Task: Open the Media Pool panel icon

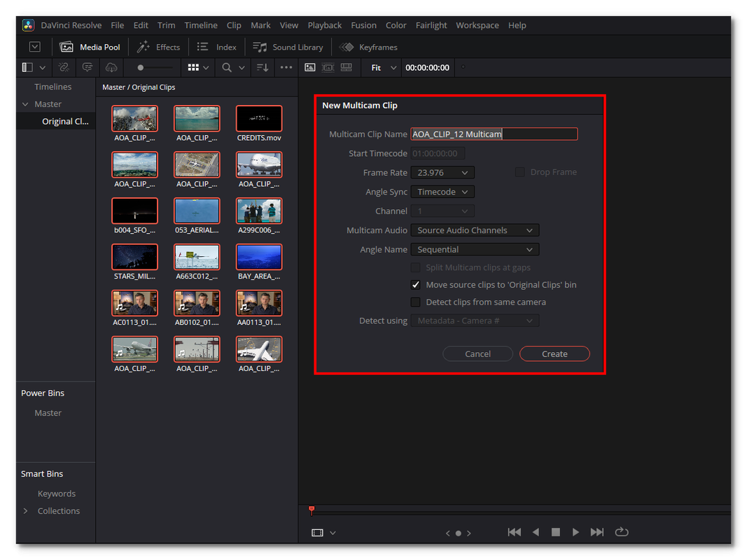Action: coord(67,47)
